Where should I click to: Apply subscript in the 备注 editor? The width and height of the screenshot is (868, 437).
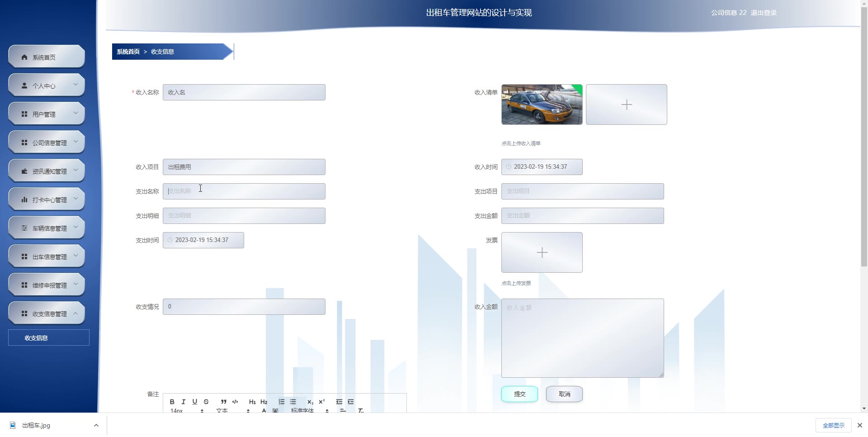tap(310, 402)
